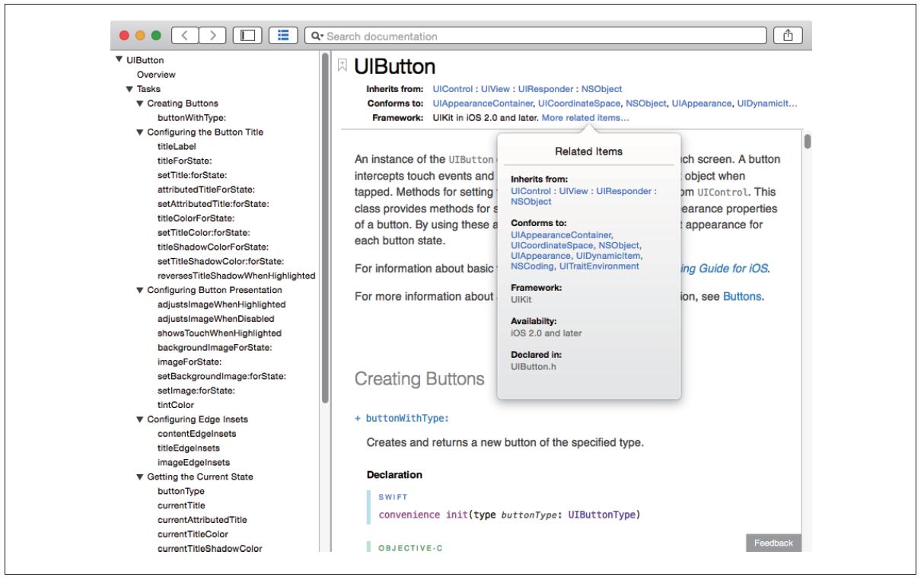Open showsTouchWhenHighlighted entry
924x580 pixels.
pos(218,333)
